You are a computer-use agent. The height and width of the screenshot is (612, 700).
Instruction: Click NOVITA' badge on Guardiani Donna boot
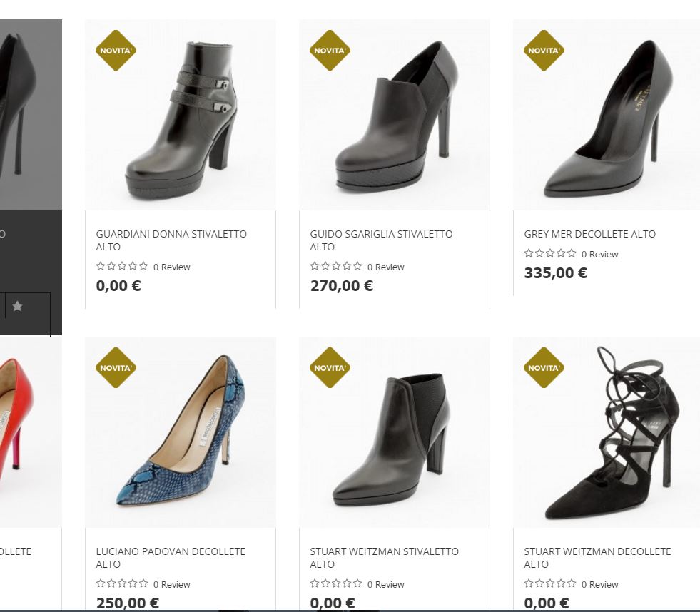pos(116,51)
